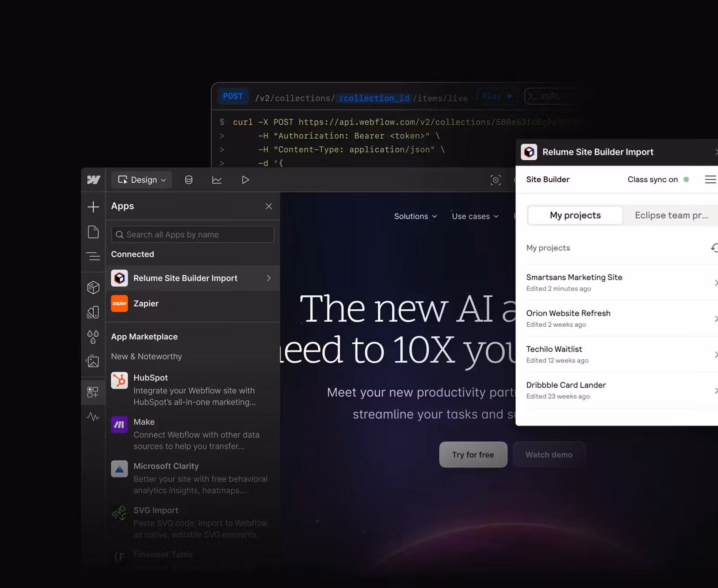718x588 pixels.
Task: Open the Use cases dropdown
Action: click(x=474, y=216)
